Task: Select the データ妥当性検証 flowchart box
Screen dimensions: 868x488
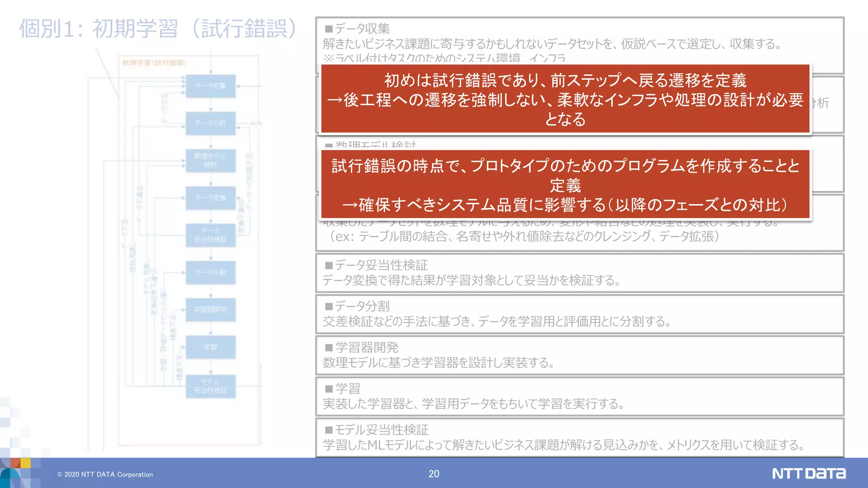Action: [x=211, y=235]
